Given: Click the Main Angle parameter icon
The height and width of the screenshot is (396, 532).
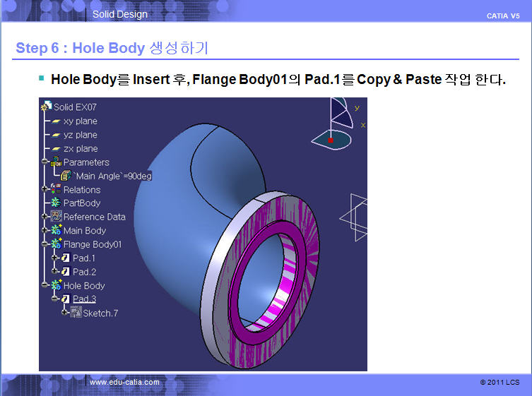Looking at the screenshot, I should point(66,176).
